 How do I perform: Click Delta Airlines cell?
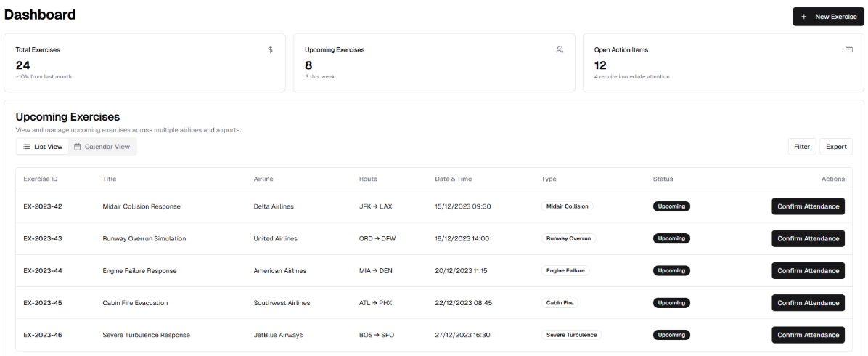click(x=274, y=206)
